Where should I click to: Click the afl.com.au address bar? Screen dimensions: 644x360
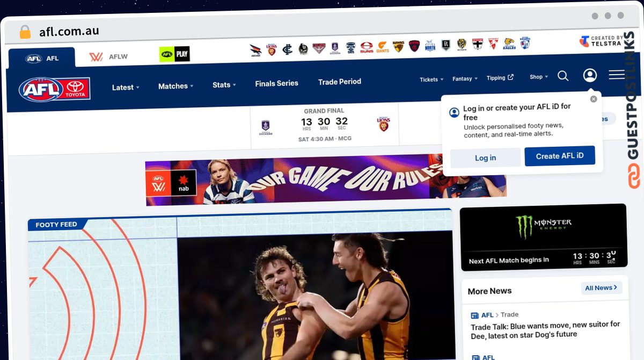click(69, 31)
